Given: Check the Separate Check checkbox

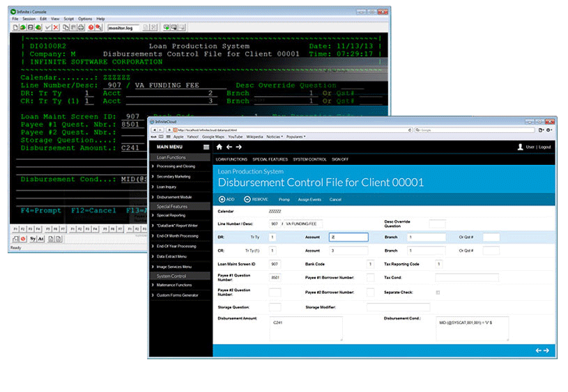Looking at the screenshot, I should (x=438, y=292).
